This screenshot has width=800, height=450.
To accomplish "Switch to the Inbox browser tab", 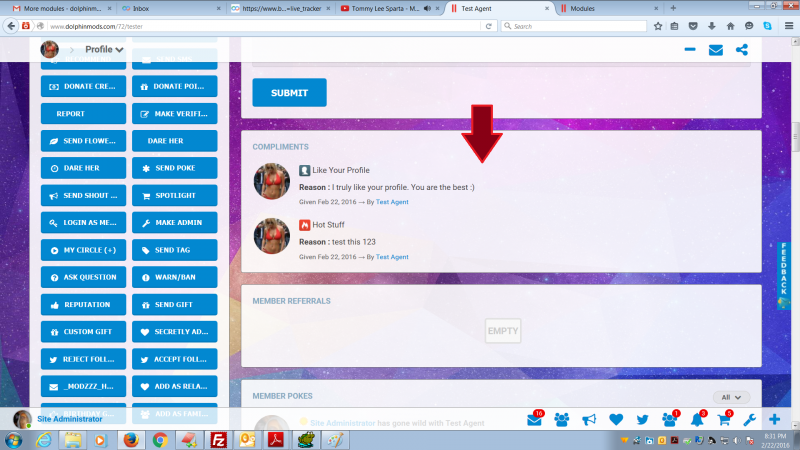I will [x=171, y=8].
